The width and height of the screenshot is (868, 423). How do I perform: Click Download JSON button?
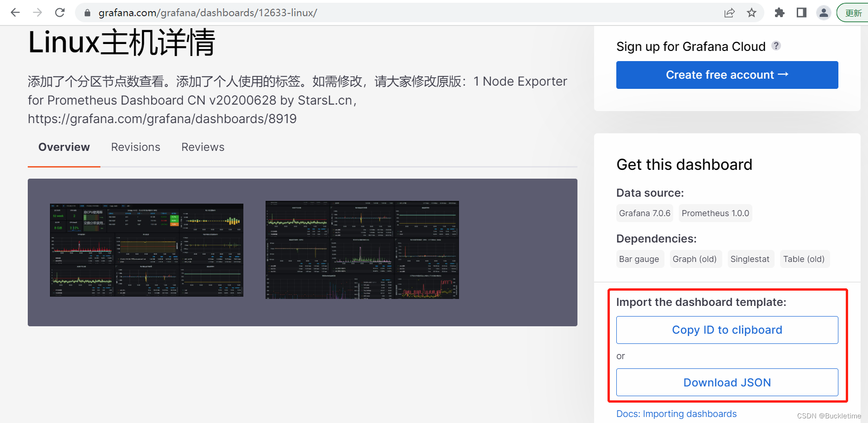727,382
